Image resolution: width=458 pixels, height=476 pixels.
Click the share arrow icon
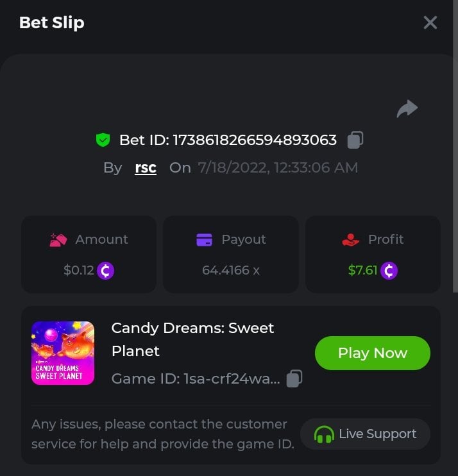point(407,108)
